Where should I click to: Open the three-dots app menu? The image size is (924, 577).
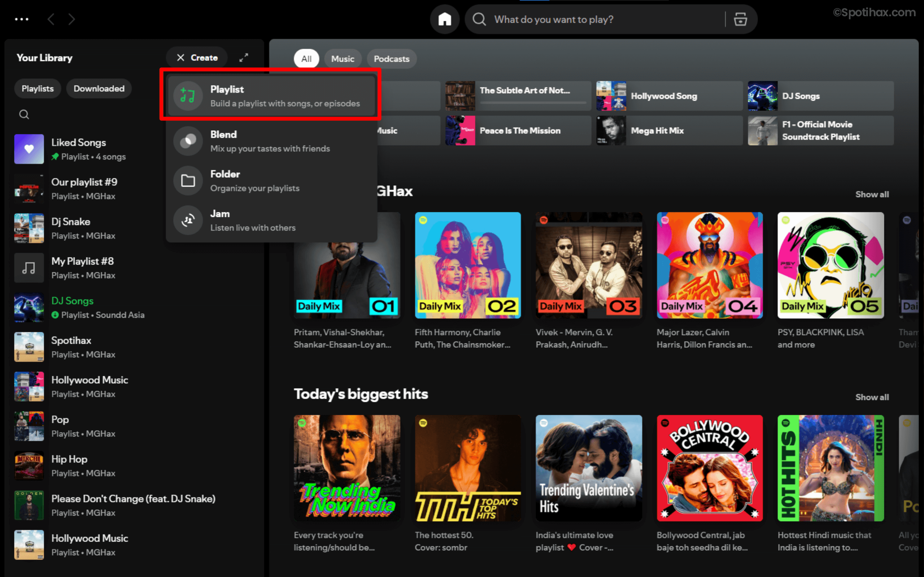pos(21,19)
